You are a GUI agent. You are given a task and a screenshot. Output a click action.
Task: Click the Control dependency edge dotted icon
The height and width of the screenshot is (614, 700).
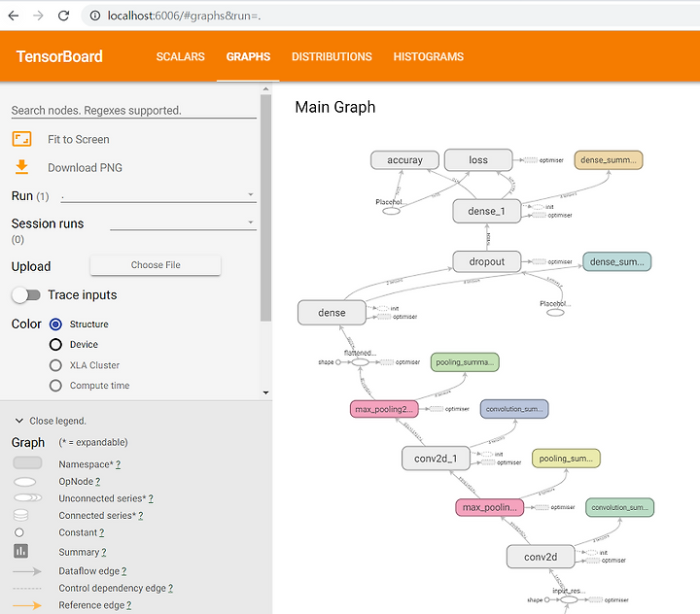click(x=27, y=589)
